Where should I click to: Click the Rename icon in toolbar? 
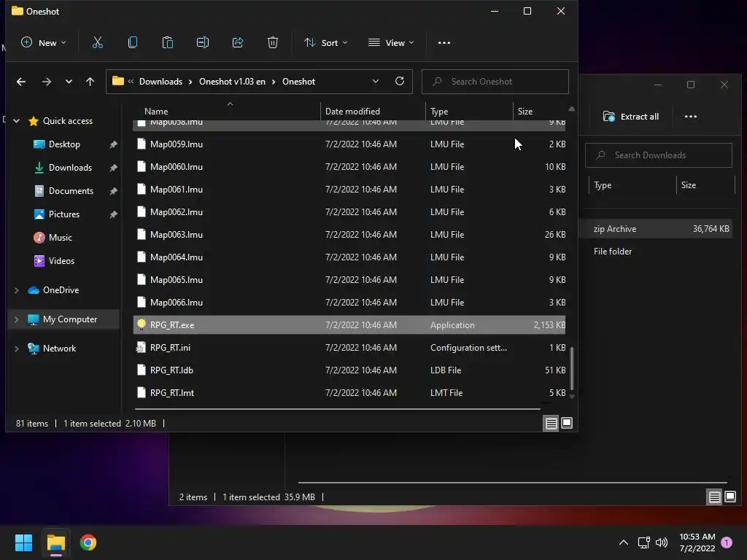click(x=203, y=42)
